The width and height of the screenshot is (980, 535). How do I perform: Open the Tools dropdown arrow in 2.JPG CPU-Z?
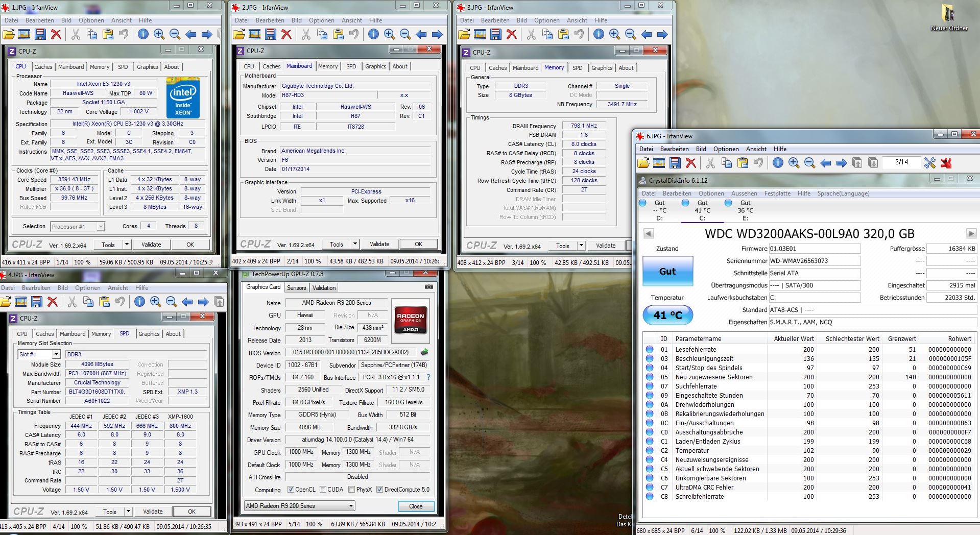click(x=355, y=244)
